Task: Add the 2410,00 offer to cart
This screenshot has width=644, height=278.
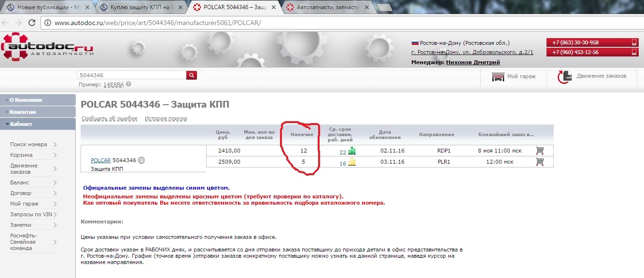Action: pos(540,151)
